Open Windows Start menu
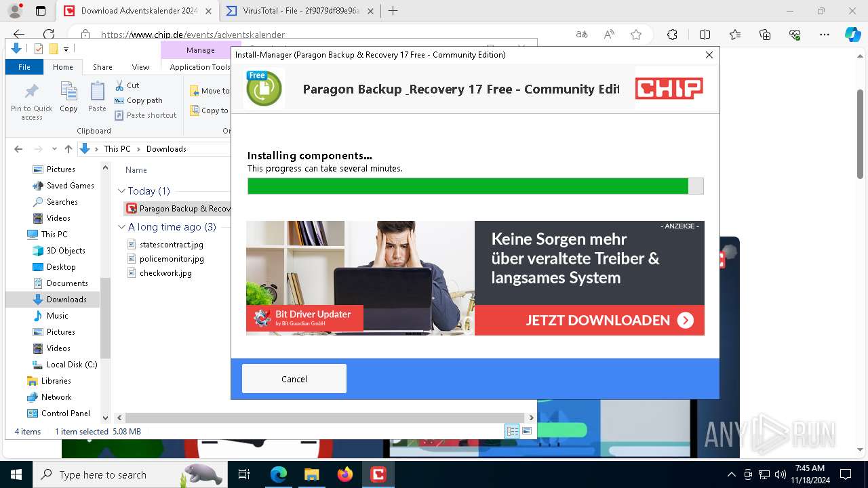868x488 pixels. (x=16, y=474)
